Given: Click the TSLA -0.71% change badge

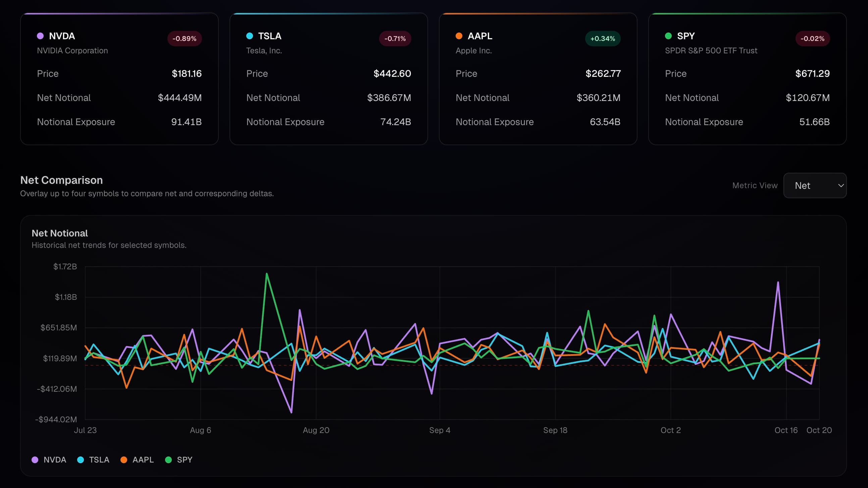Looking at the screenshot, I should pos(395,39).
